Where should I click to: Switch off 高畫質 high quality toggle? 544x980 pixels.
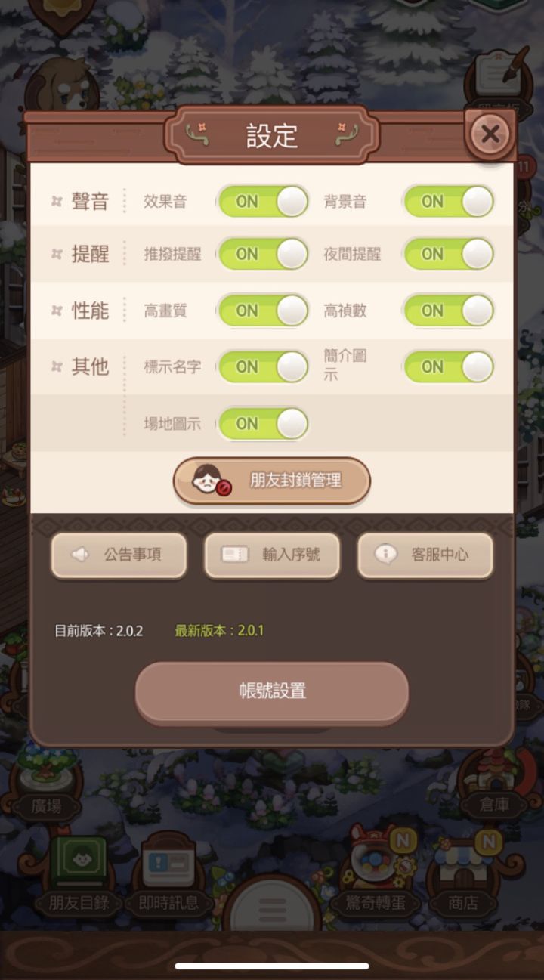[x=263, y=311]
